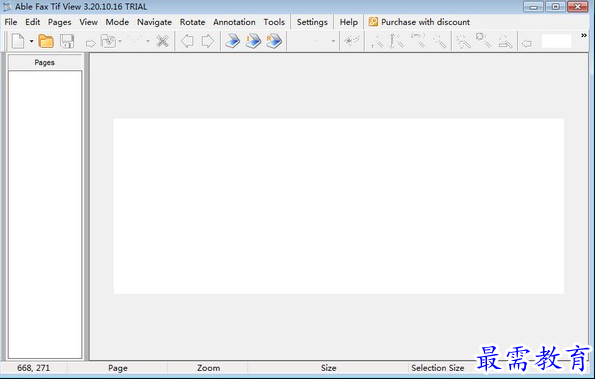Click the Save floppy disk icon

(67, 41)
